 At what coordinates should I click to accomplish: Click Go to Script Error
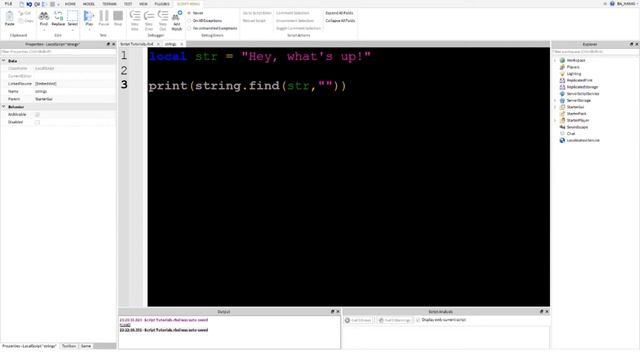click(x=257, y=13)
